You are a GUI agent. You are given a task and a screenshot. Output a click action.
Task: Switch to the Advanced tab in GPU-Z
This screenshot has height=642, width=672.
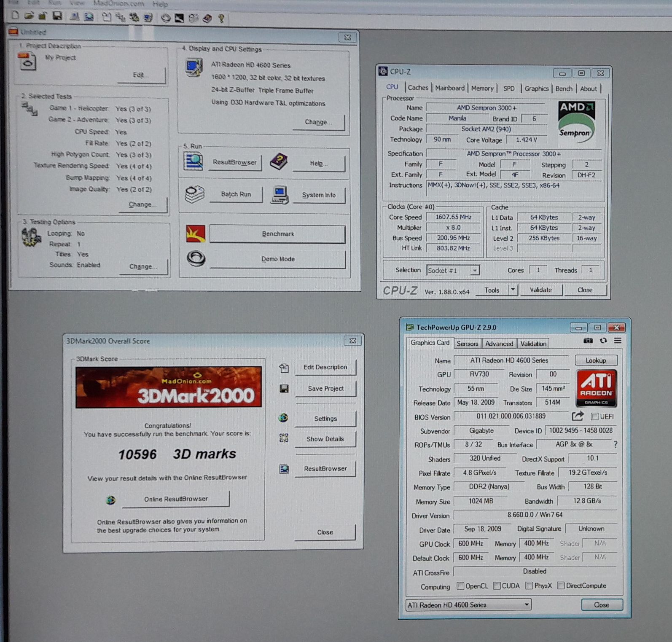499,344
